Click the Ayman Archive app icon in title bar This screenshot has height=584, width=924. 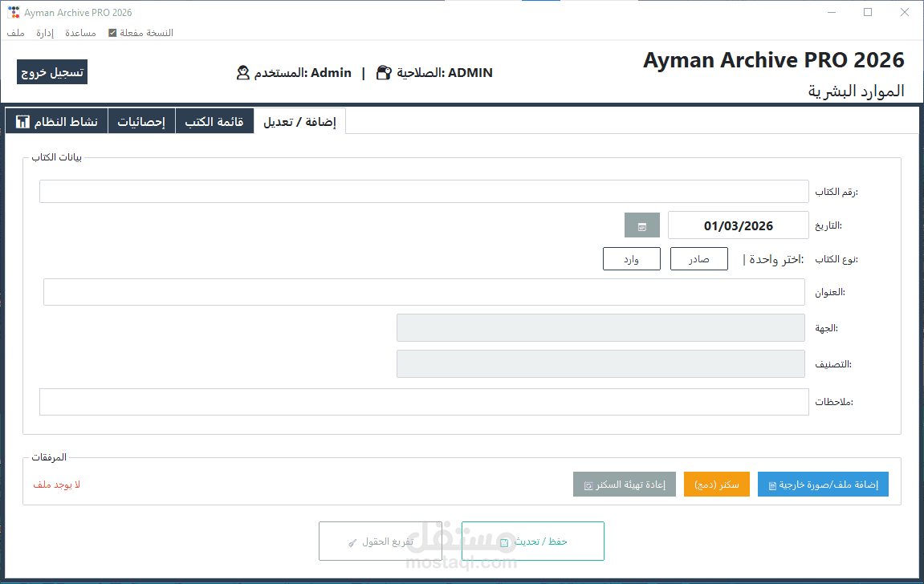coord(14,12)
